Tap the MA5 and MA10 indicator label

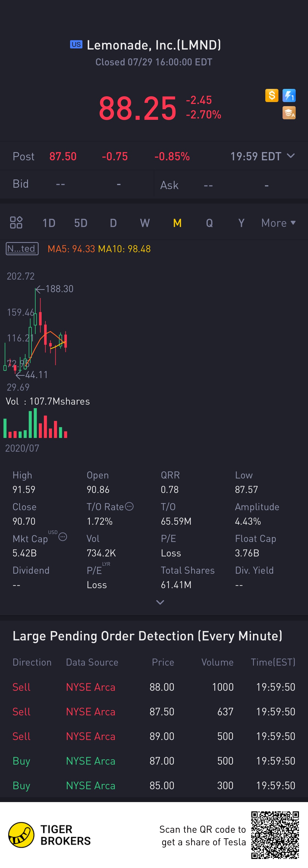point(99,249)
